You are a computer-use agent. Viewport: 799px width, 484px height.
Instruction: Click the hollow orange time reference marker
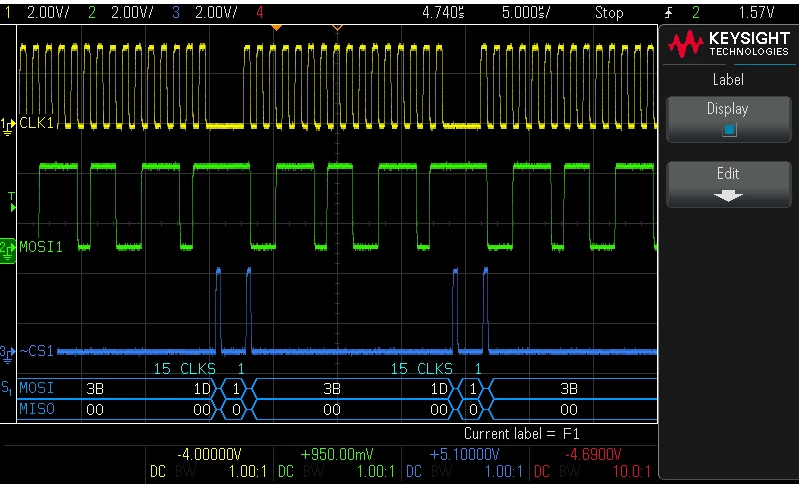tap(337, 28)
